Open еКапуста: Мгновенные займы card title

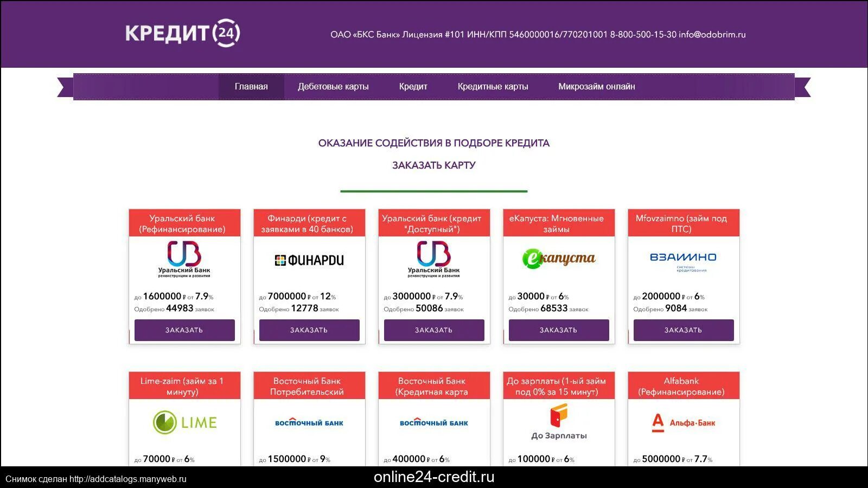(x=557, y=224)
